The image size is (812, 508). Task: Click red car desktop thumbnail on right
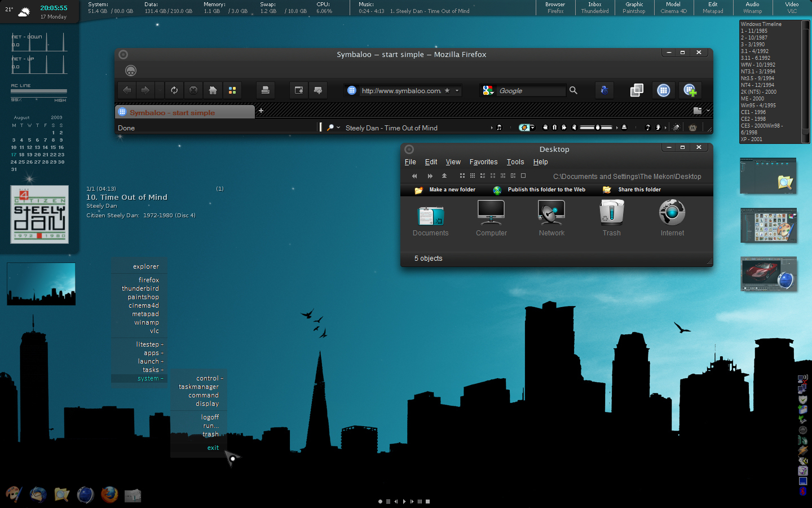click(x=768, y=274)
